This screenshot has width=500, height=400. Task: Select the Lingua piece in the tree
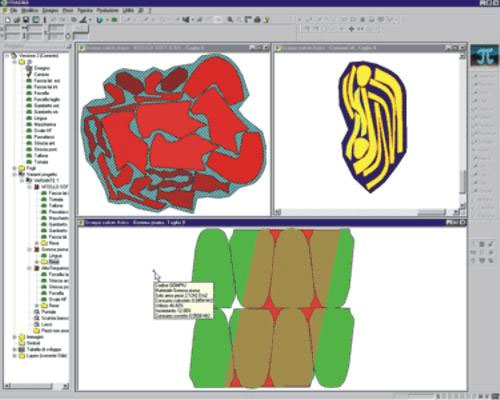click(x=41, y=118)
